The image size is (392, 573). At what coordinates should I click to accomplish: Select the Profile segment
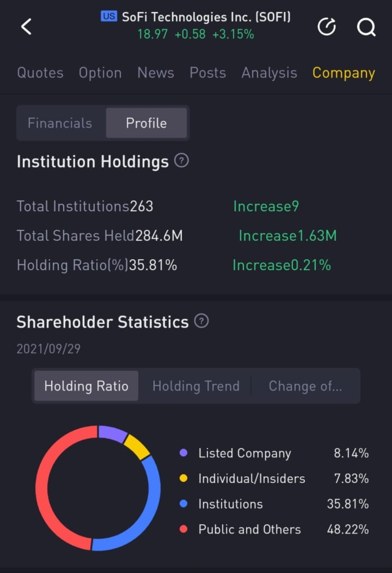(x=146, y=123)
